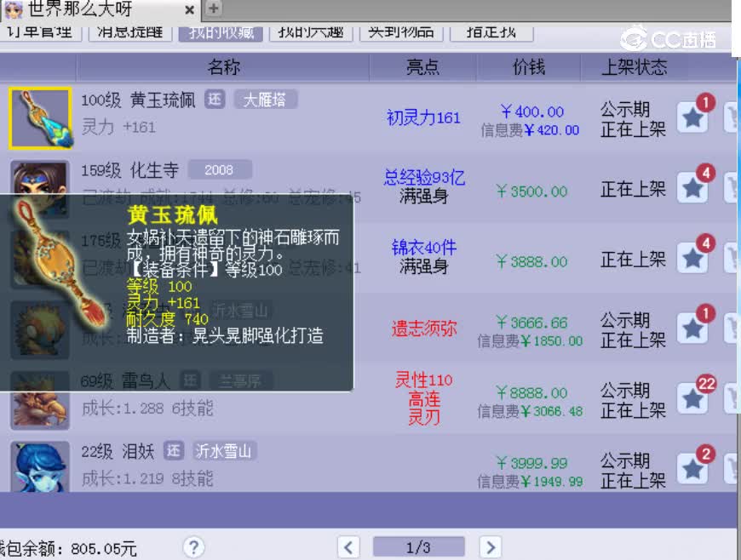The width and height of the screenshot is (741, 560).
Task: Click the 化生寺 character avatar thumbnail
Action: [40, 177]
